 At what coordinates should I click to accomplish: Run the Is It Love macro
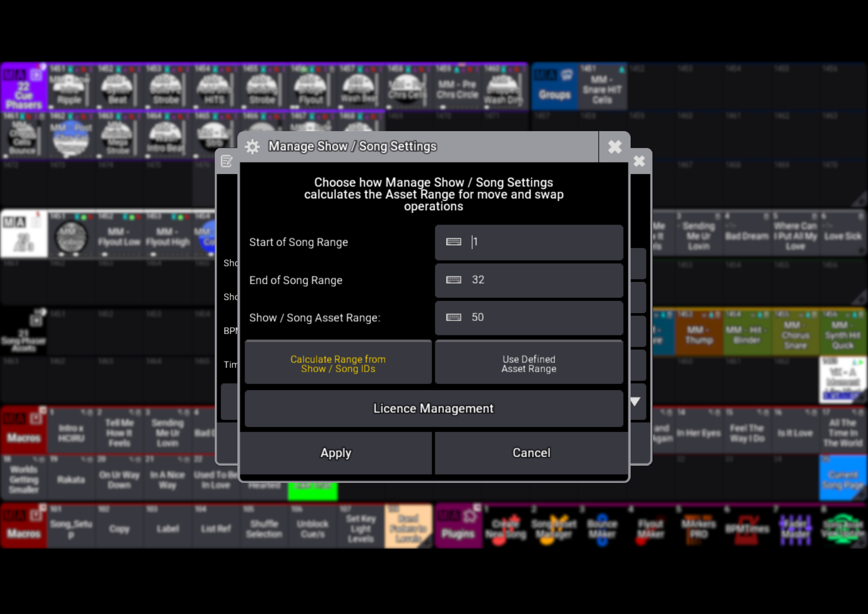click(795, 431)
